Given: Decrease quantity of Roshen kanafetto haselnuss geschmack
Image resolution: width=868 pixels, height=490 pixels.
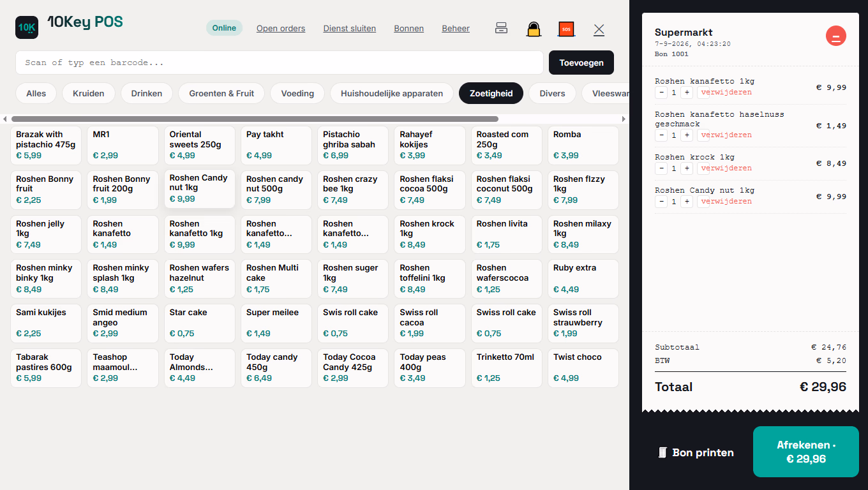Looking at the screenshot, I should (x=661, y=135).
